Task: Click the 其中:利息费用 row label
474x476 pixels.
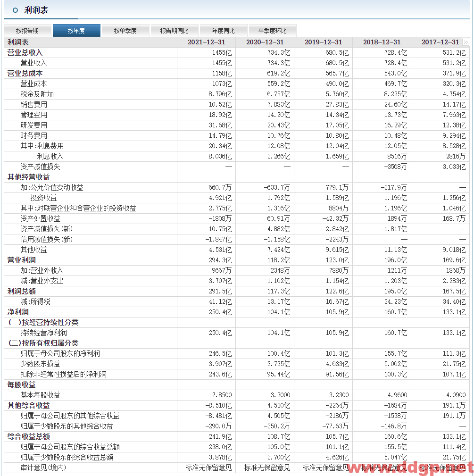Action: pos(42,146)
